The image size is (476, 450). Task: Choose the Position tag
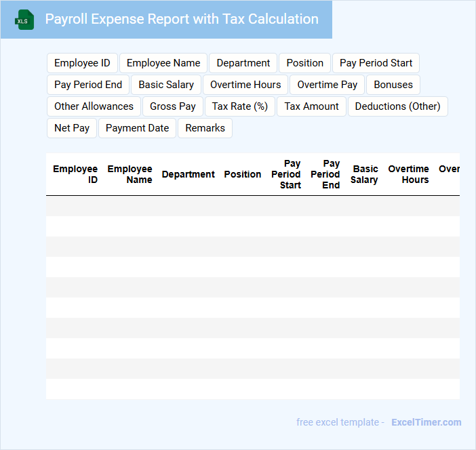304,63
